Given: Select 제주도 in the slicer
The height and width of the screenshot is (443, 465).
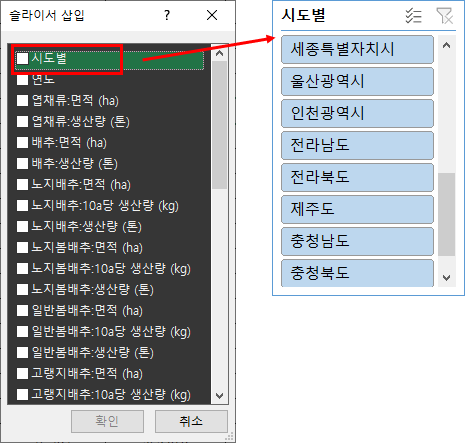Looking at the screenshot, I should 357,209.
